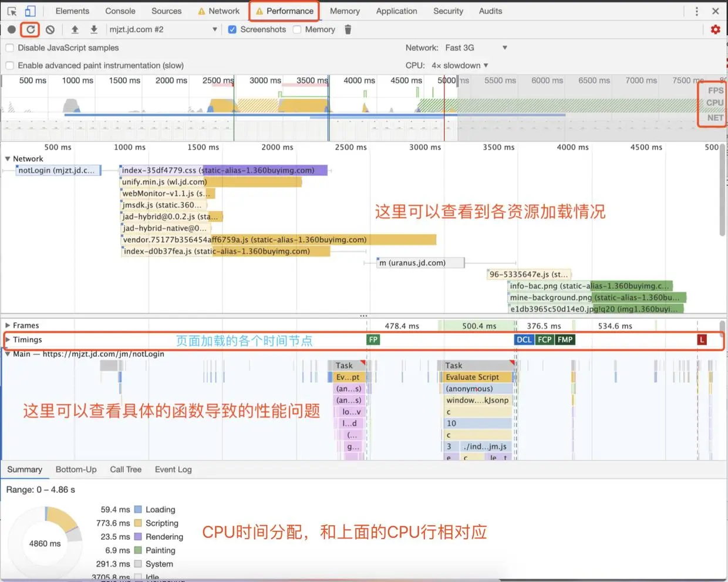Click the purple Rendering color swatch

tap(138, 536)
